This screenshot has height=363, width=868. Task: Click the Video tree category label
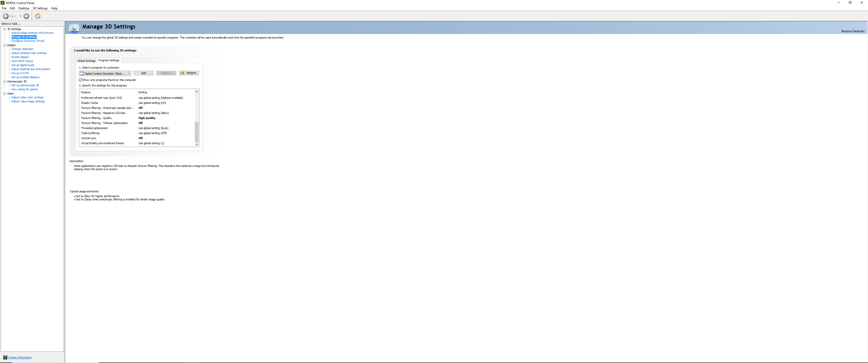[10, 94]
